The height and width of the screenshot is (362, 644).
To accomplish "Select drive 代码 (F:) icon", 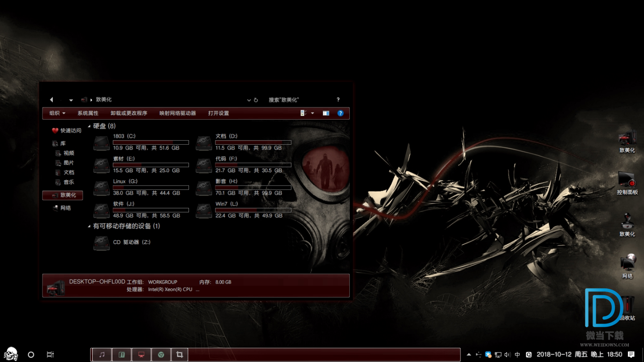I will [204, 165].
